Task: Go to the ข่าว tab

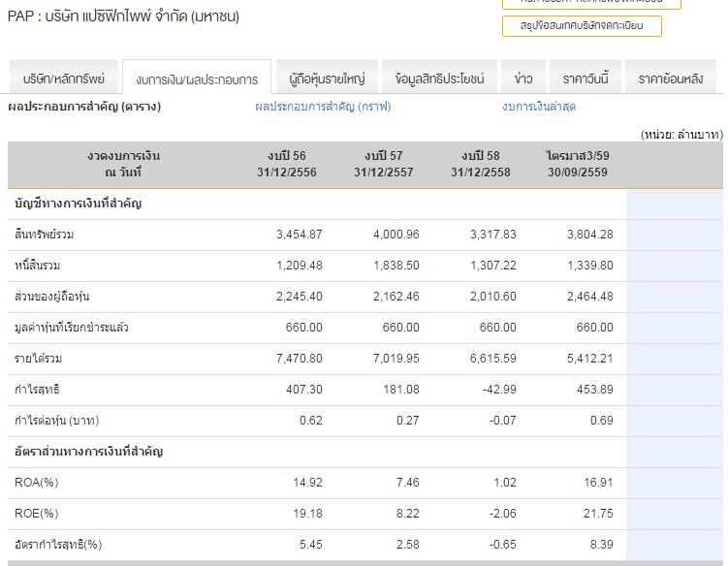Action: tap(523, 78)
